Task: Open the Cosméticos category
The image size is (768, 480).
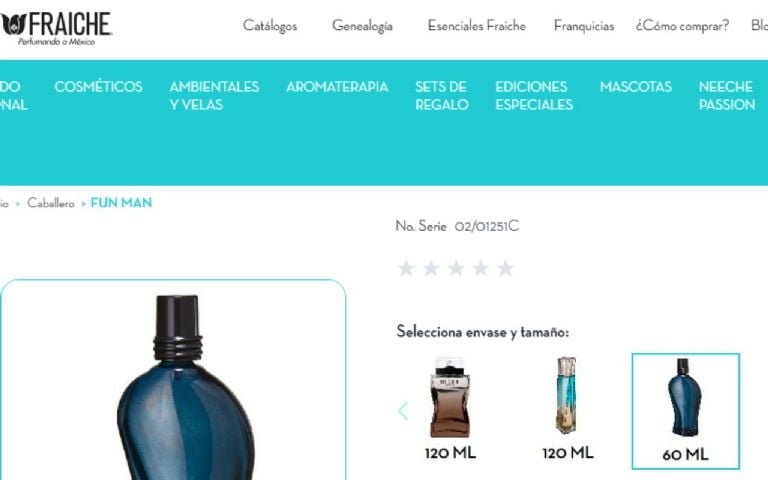Action: [x=98, y=87]
